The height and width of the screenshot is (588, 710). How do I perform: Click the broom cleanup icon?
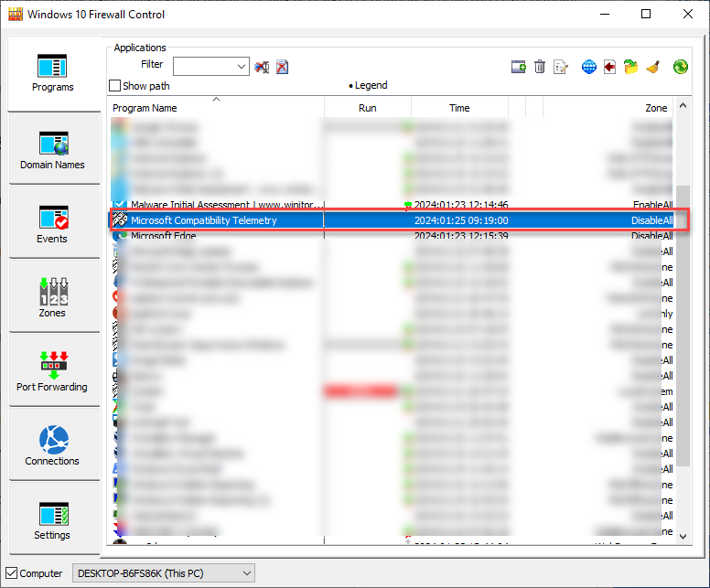click(652, 67)
